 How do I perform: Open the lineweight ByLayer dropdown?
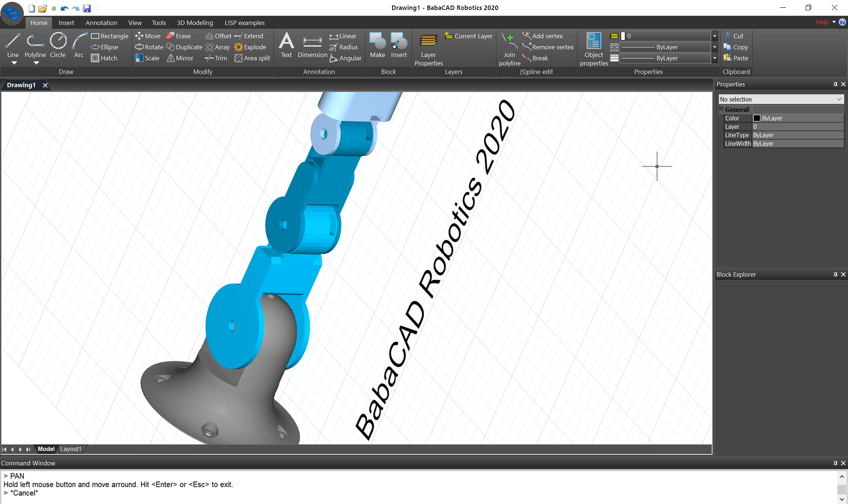pos(715,58)
